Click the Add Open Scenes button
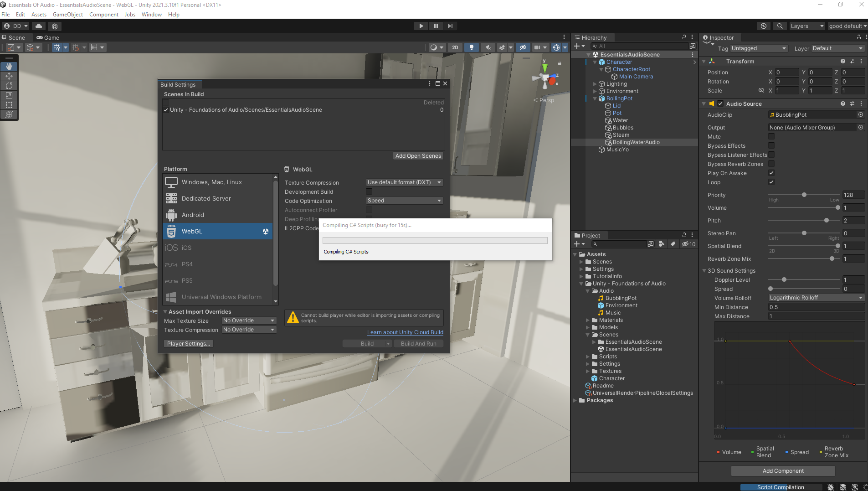The width and height of the screenshot is (868, 491). [x=418, y=156]
